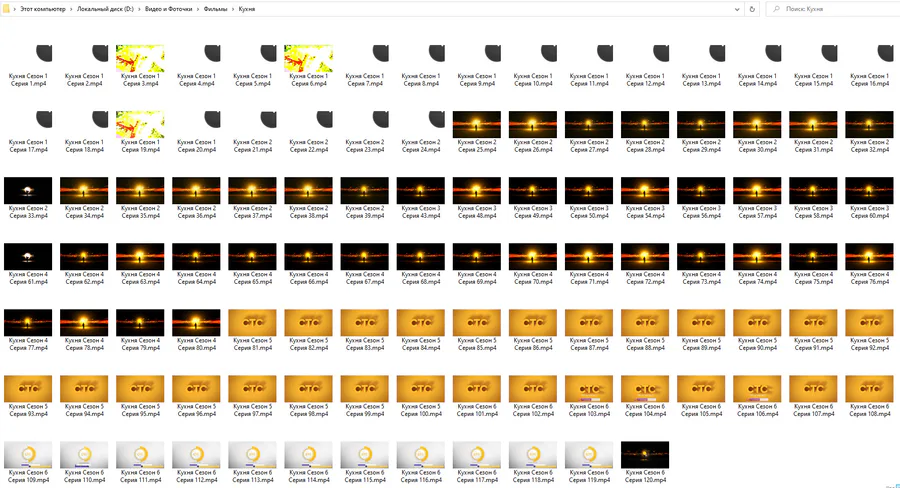
Task: Select thumbnail Кухня Сезон 4 Серия 61.mp4
Action: [x=28, y=256]
